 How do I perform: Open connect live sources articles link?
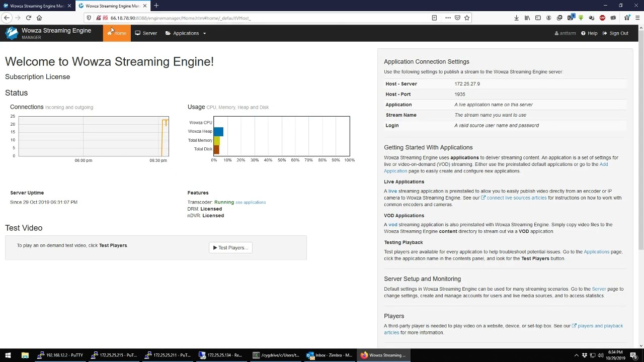(x=514, y=198)
